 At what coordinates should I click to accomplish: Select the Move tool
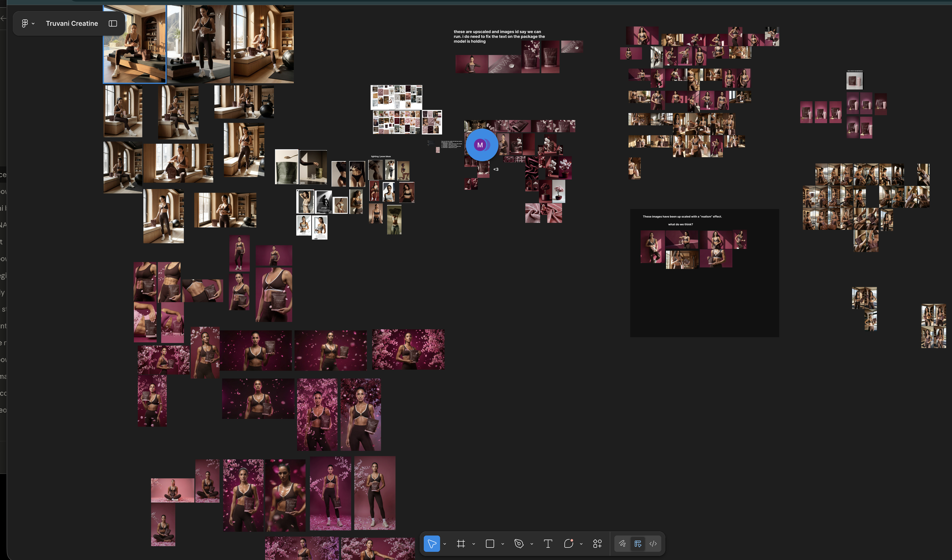click(x=431, y=544)
